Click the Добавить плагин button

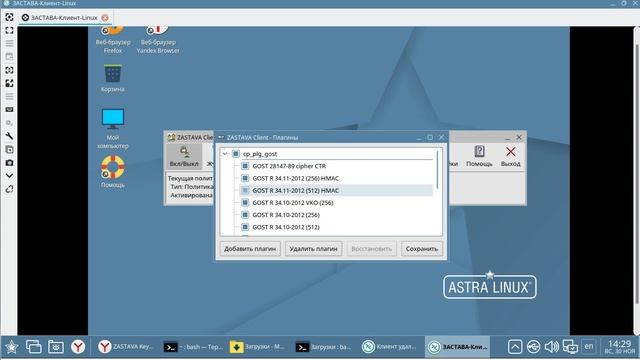[250, 249]
